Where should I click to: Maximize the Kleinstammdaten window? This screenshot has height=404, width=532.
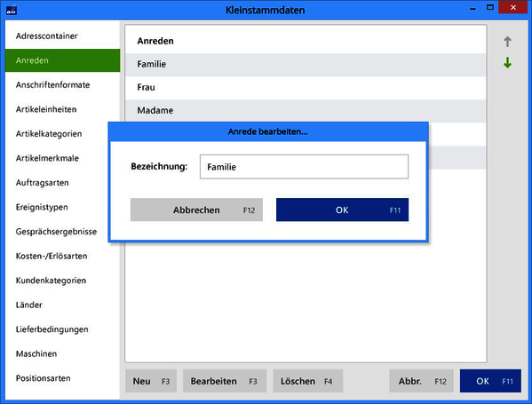click(x=490, y=7)
